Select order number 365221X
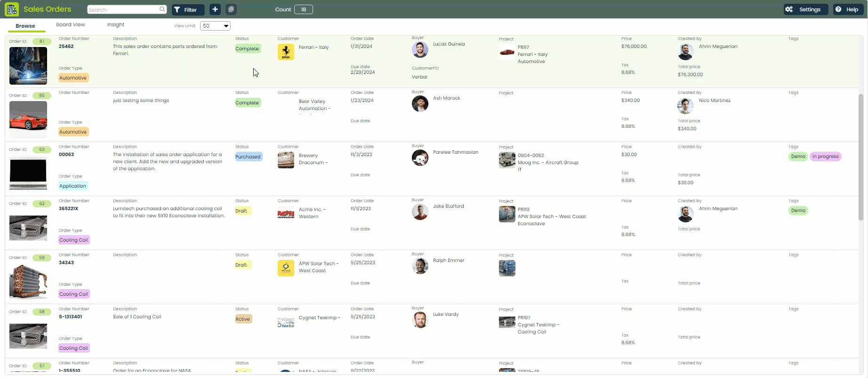 click(69, 209)
